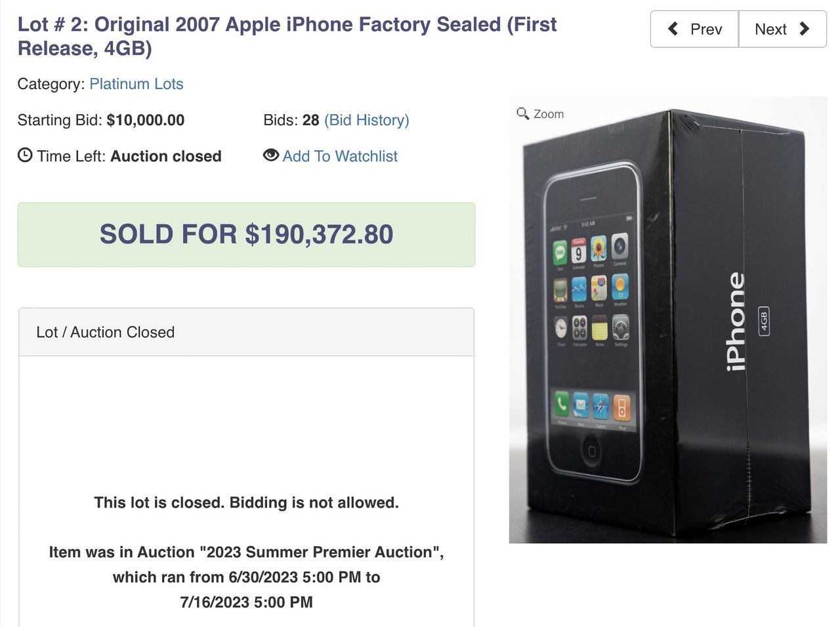The height and width of the screenshot is (627, 840).
Task: Click the Zoom label above the photo
Action: click(548, 114)
